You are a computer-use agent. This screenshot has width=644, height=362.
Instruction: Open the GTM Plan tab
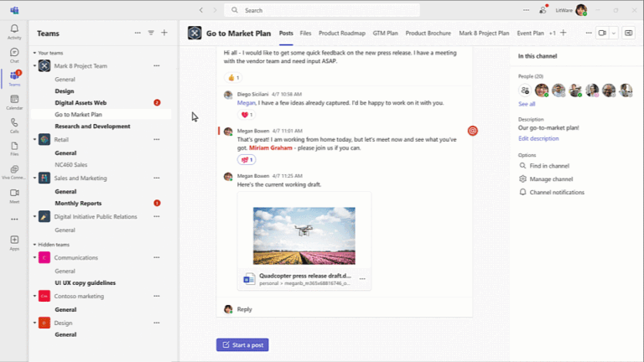tap(385, 34)
